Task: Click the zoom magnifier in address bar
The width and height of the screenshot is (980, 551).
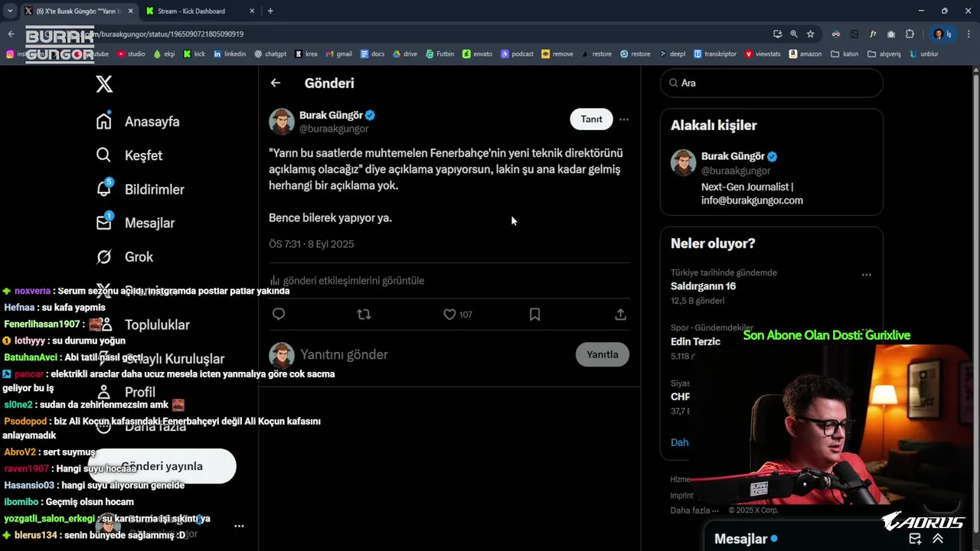Action: (x=794, y=34)
